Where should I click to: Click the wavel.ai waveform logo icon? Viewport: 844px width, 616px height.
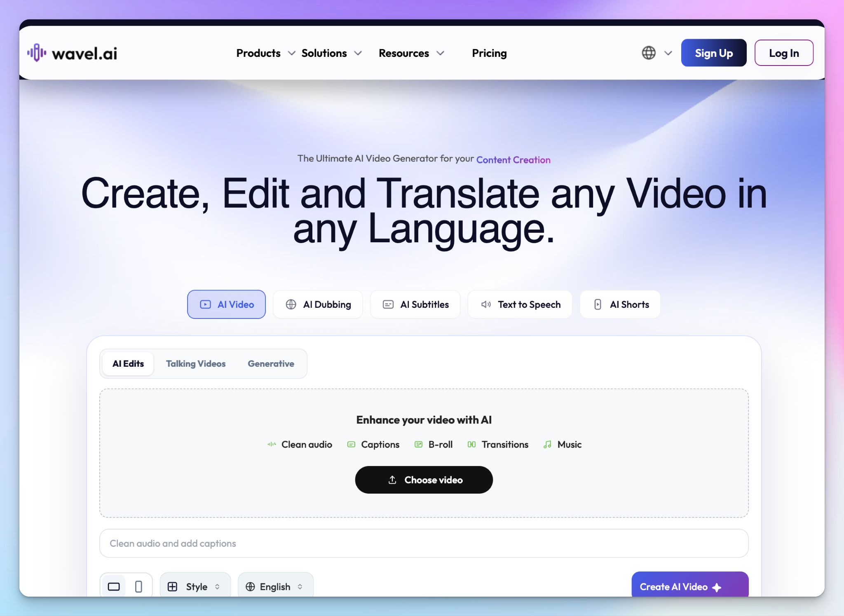[37, 53]
